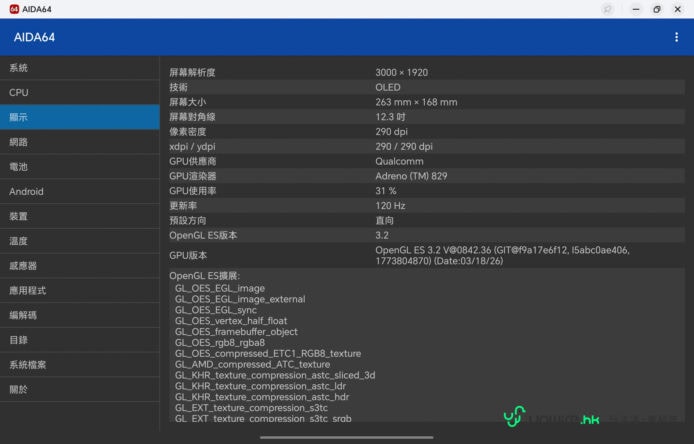Select the GL_AMD_compressed_ATC_texture entry
The height and width of the screenshot is (444, 694).
pos(252,364)
